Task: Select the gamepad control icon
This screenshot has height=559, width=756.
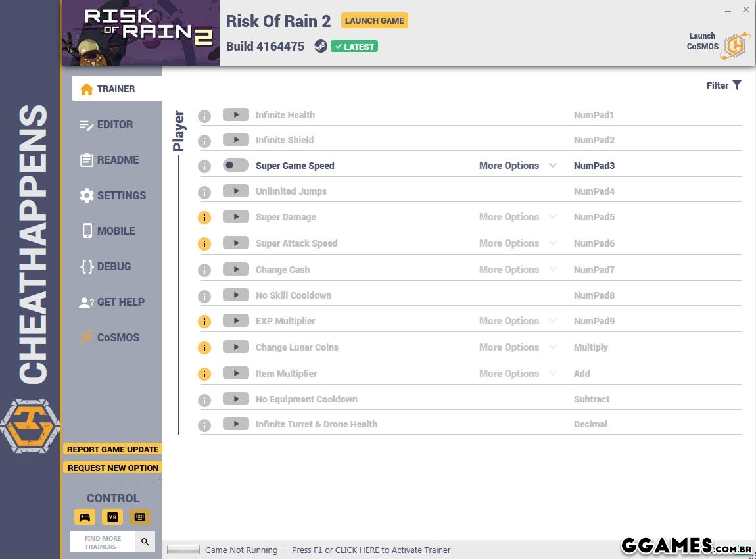Action: tap(85, 517)
